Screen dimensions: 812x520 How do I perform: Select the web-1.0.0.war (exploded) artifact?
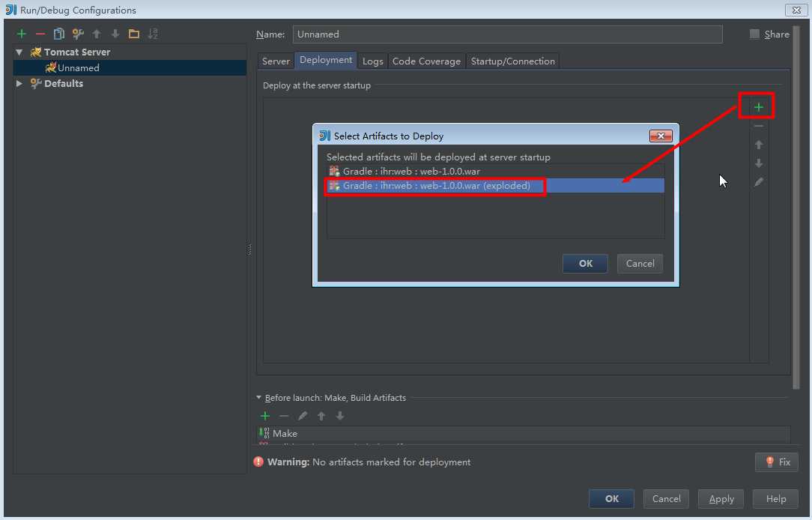pos(496,186)
